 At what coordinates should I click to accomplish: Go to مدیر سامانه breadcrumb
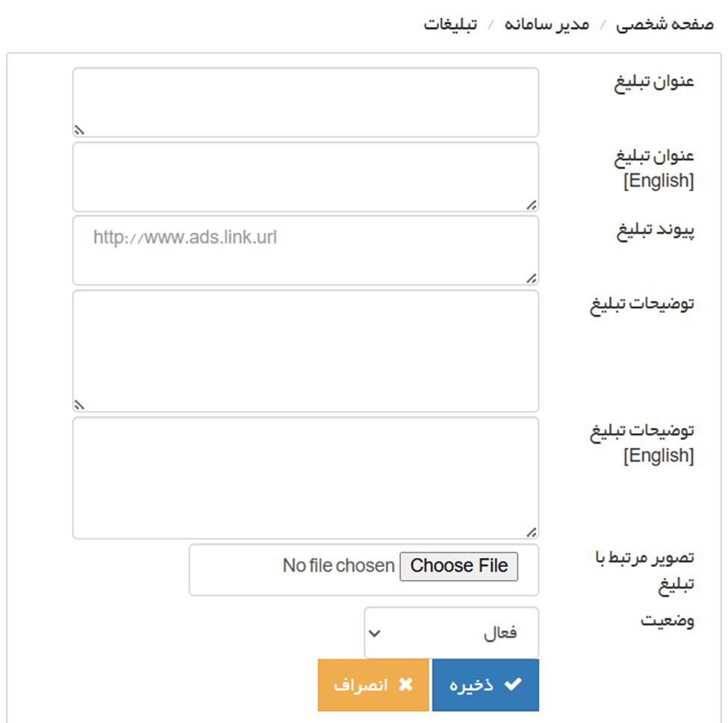click(x=550, y=24)
